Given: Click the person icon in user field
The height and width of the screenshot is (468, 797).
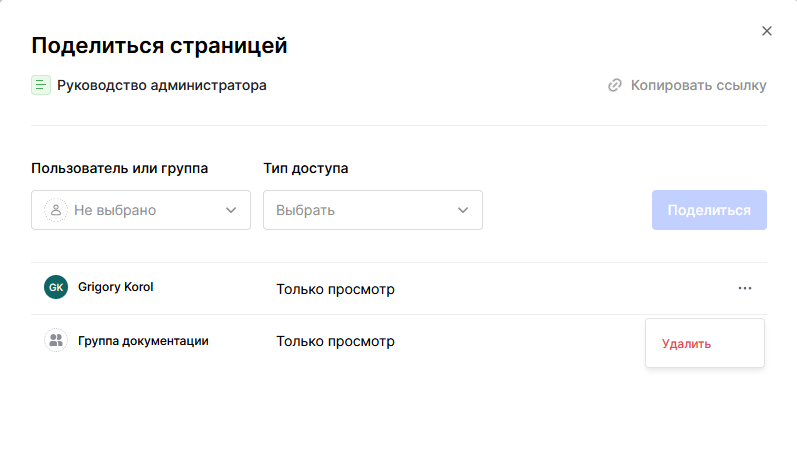Looking at the screenshot, I should tap(56, 210).
